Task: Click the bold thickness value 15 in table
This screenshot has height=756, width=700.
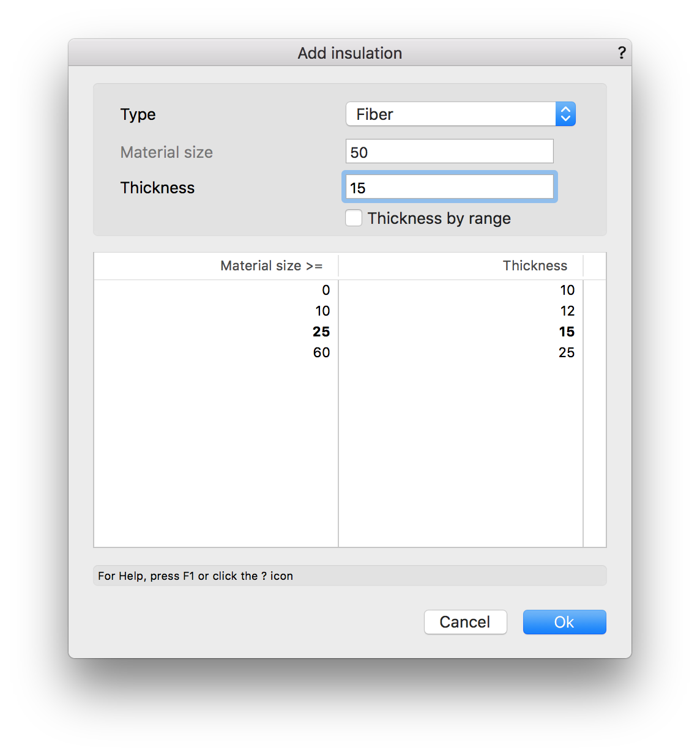Action: (x=567, y=332)
